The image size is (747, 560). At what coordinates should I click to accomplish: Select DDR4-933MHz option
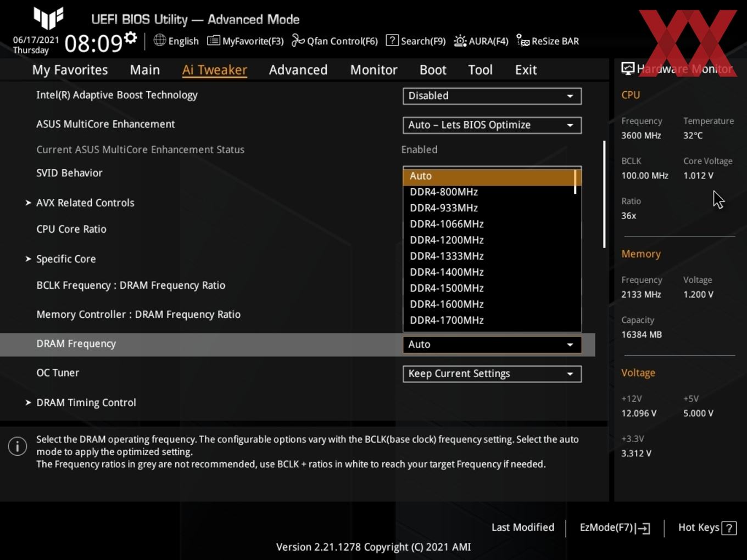[489, 208]
